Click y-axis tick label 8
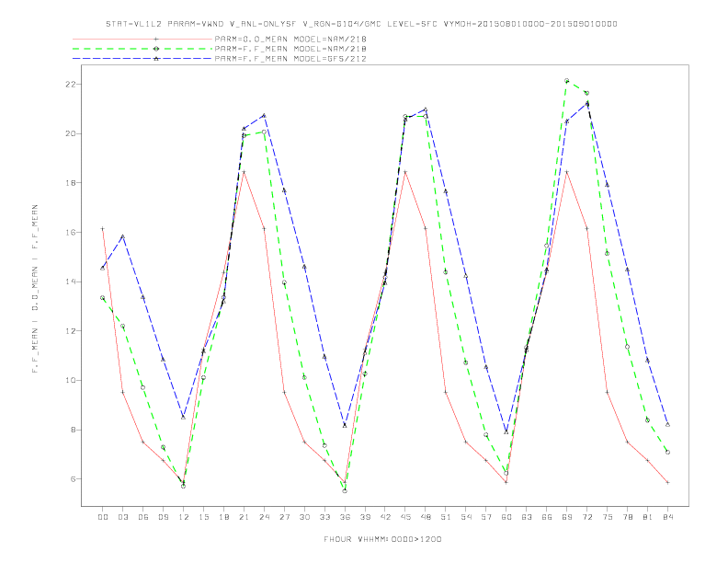 74,430
